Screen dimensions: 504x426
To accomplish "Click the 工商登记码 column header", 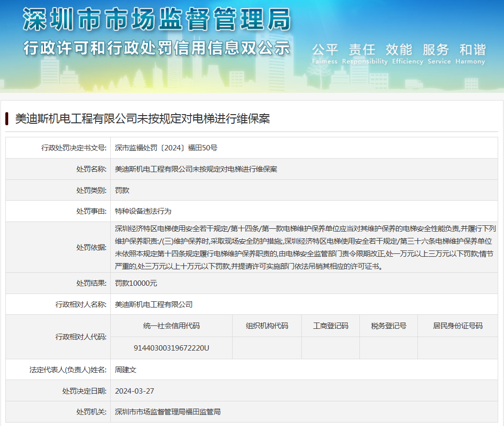I will pos(331,326).
